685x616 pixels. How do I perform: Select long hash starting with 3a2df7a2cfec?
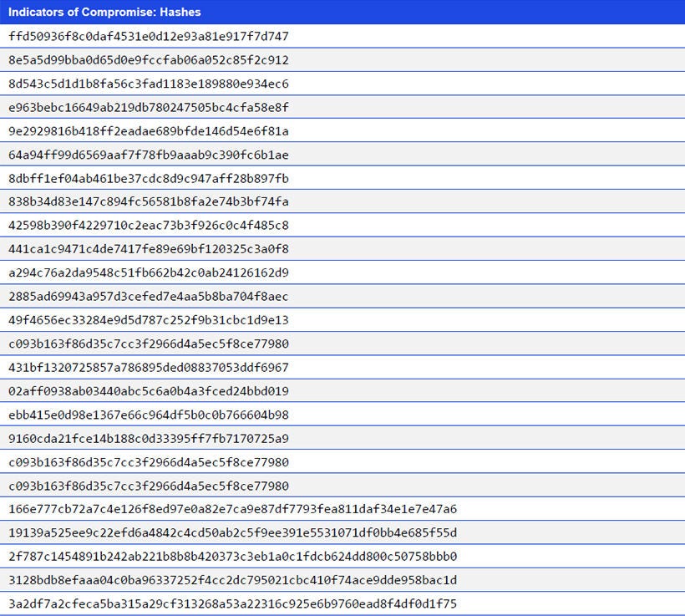pyautogui.click(x=233, y=603)
